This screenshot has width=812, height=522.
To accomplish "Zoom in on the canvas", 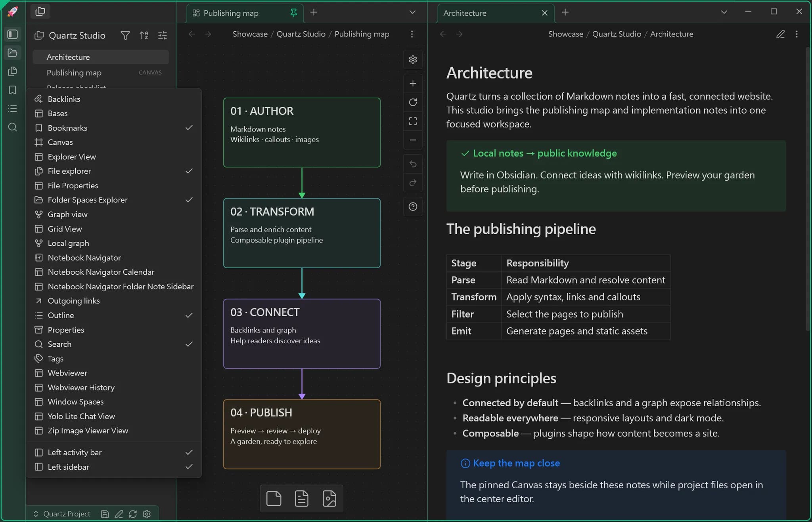I will click(413, 83).
